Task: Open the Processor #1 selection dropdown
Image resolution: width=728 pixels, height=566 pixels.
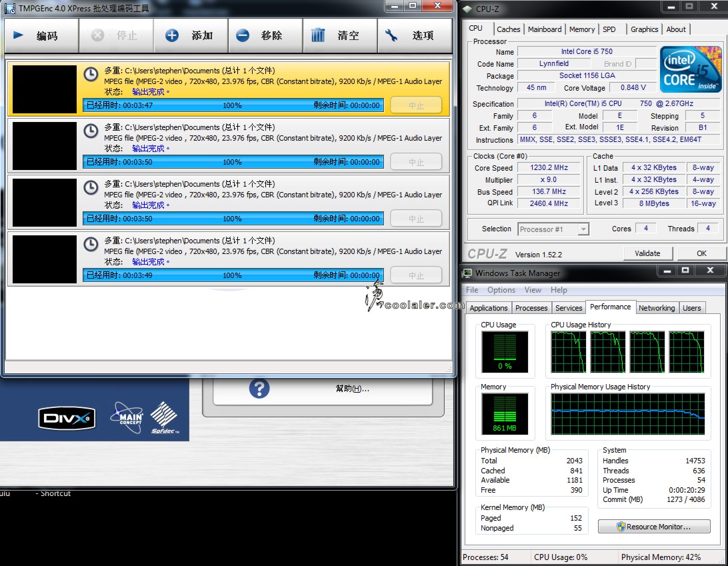Action: click(553, 229)
